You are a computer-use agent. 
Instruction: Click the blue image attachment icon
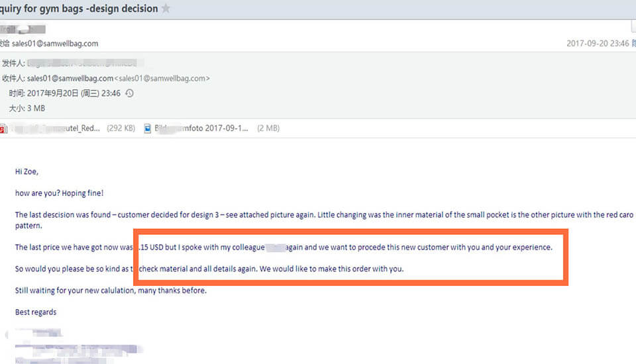148,128
